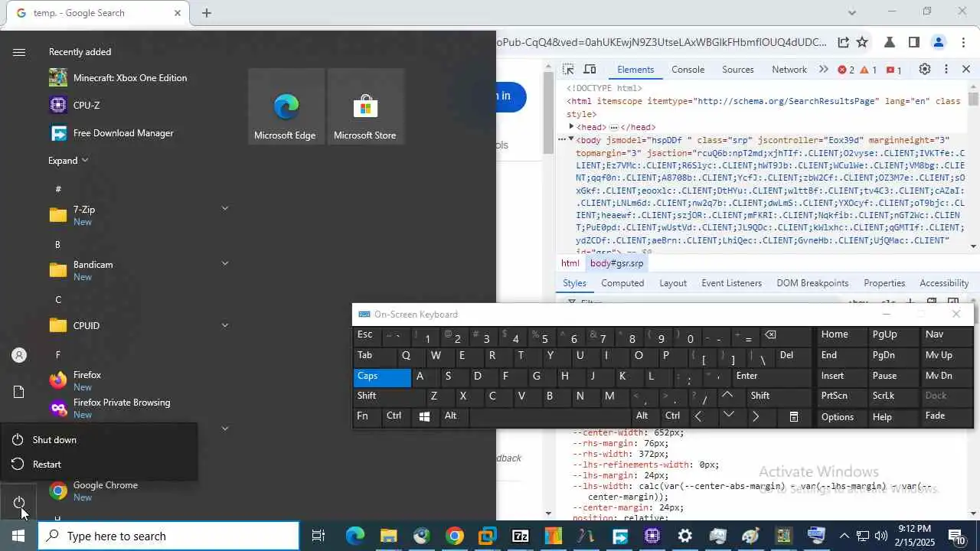Bookmark this page with the star icon
Screen dimensions: 980x551
(862, 42)
